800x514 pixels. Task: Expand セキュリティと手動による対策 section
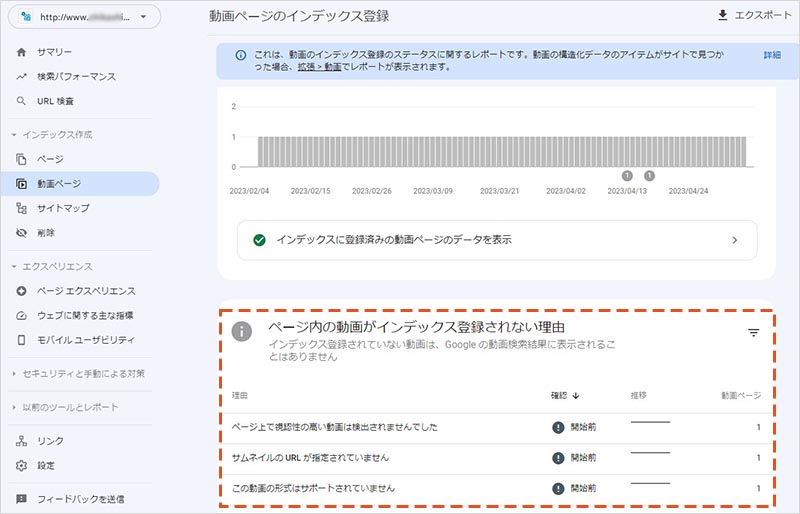[x=14, y=373]
